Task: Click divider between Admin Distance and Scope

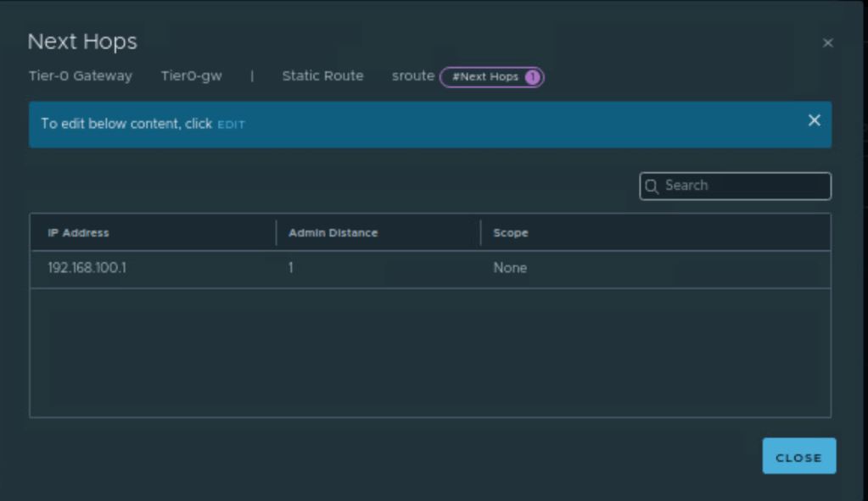Action: [481, 233]
